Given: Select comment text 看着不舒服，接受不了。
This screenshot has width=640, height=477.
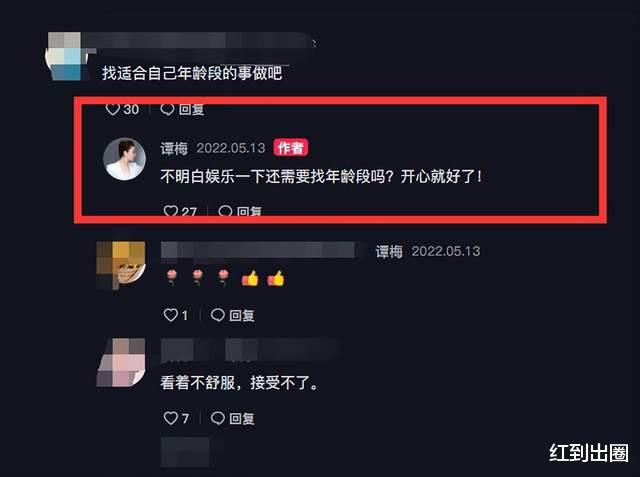Looking at the screenshot, I should tap(239, 383).
